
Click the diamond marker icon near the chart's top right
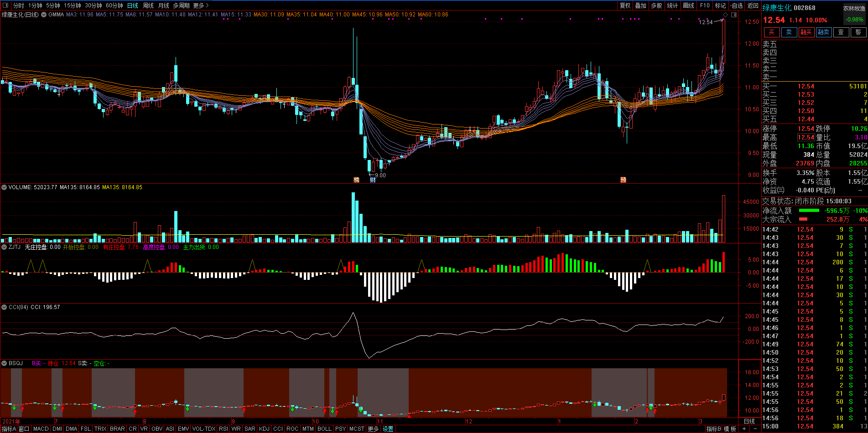(726, 15)
